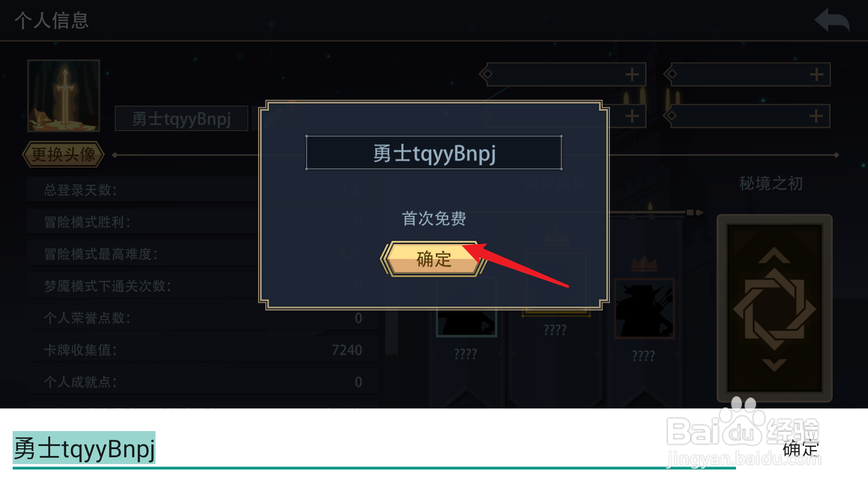Open avatar change via 更换头像
This screenshot has width=868, height=488.
pyautogui.click(x=63, y=155)
